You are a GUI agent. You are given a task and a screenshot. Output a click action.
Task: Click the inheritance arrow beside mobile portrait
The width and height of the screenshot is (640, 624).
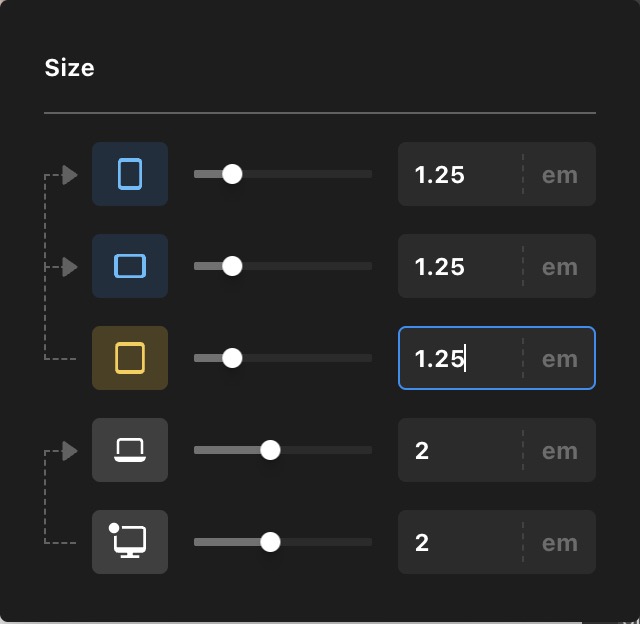[x=69, y=175]
